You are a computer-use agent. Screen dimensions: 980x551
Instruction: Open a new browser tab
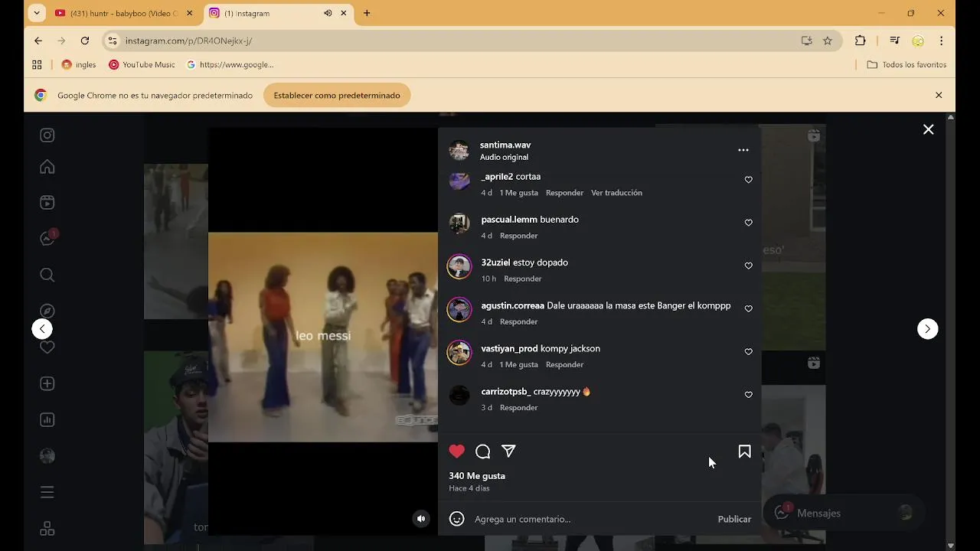pos(367,13)
